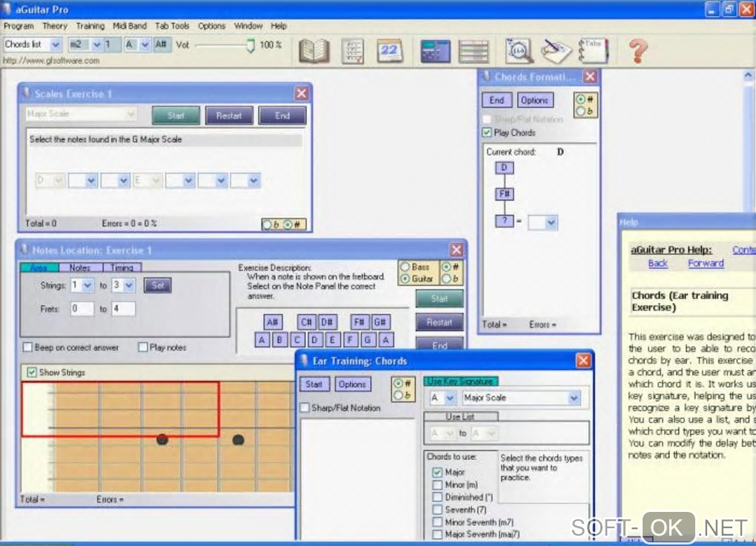Select the C note button in Note Panel
The height and width of the screenshot is (546, 756).
[x=297, y=340]
